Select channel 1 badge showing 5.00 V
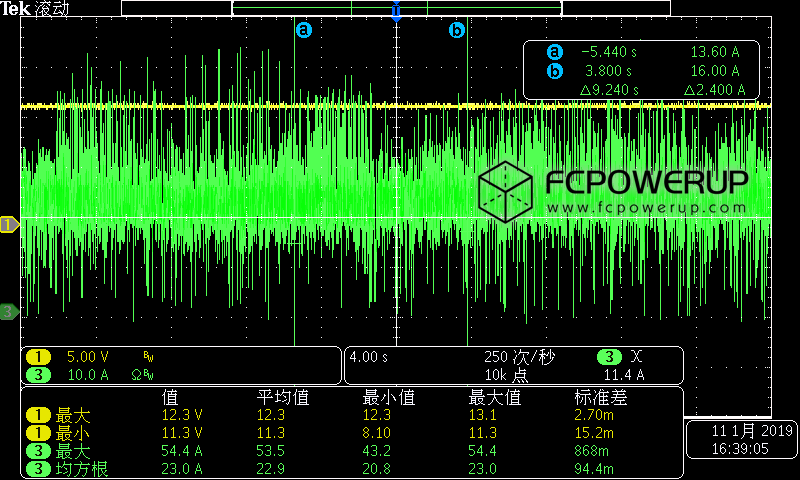This screenshot has width=800, height=480. pos(38,357)
